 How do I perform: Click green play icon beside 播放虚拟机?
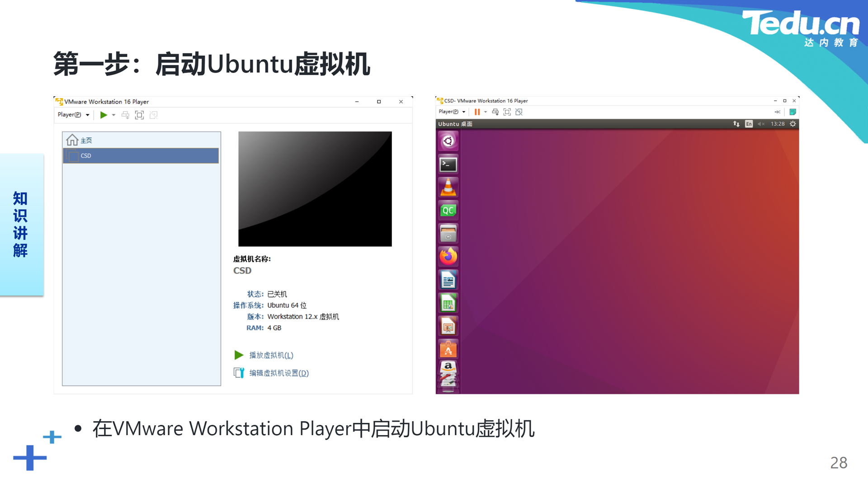(x=239, y=355)
